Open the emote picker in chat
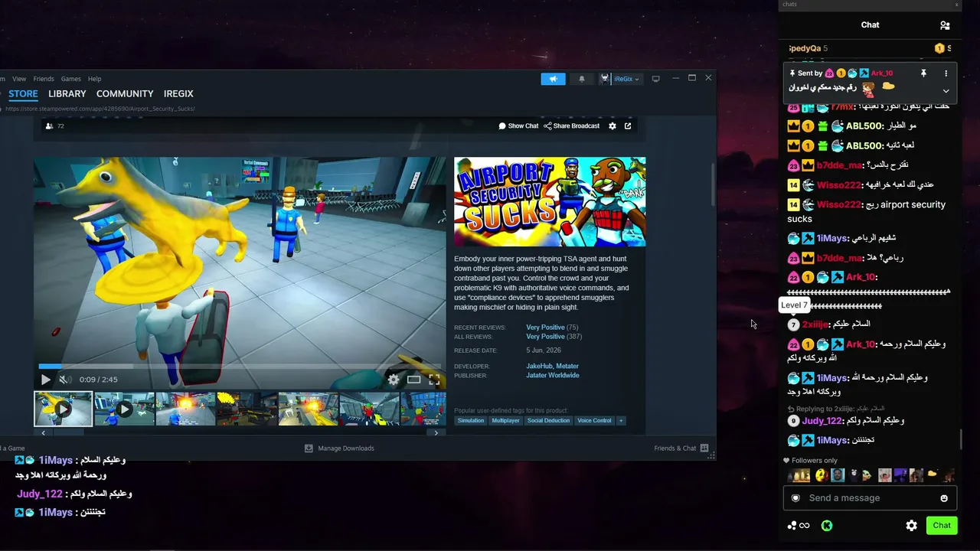Screen dimensions: 980x551 944,498
